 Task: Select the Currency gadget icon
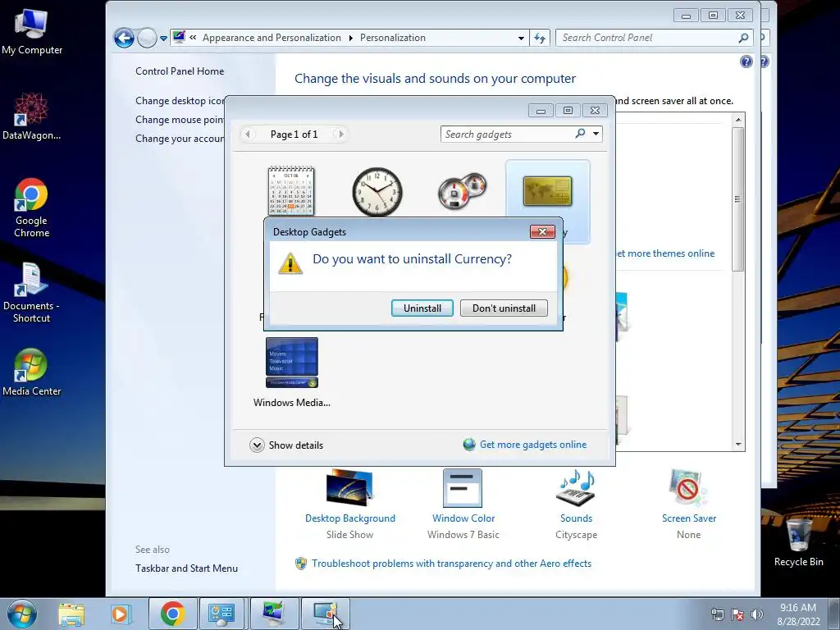coord(547,191)
